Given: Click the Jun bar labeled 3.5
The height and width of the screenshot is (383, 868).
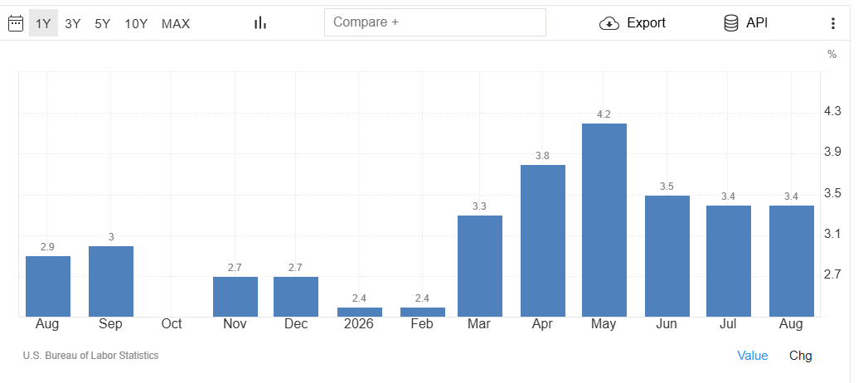Looking at the screenshot, I should point(667,256).
